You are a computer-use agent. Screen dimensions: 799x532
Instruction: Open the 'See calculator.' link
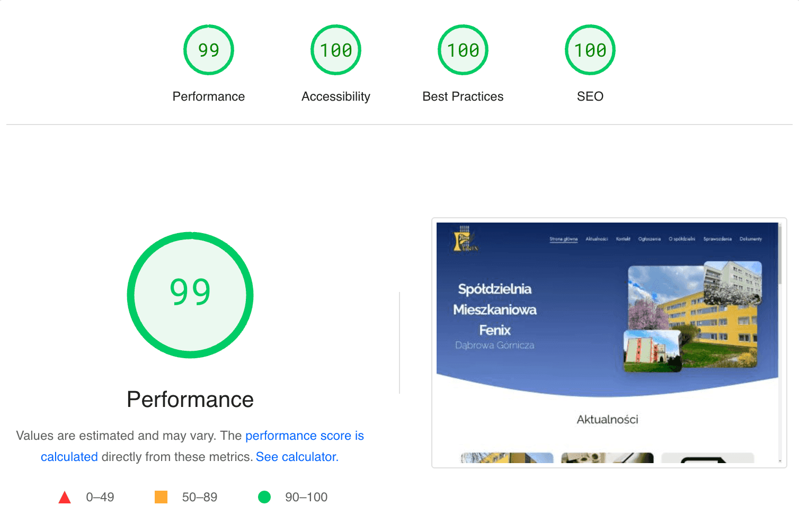pyautogui.click(x=297, y=457)
